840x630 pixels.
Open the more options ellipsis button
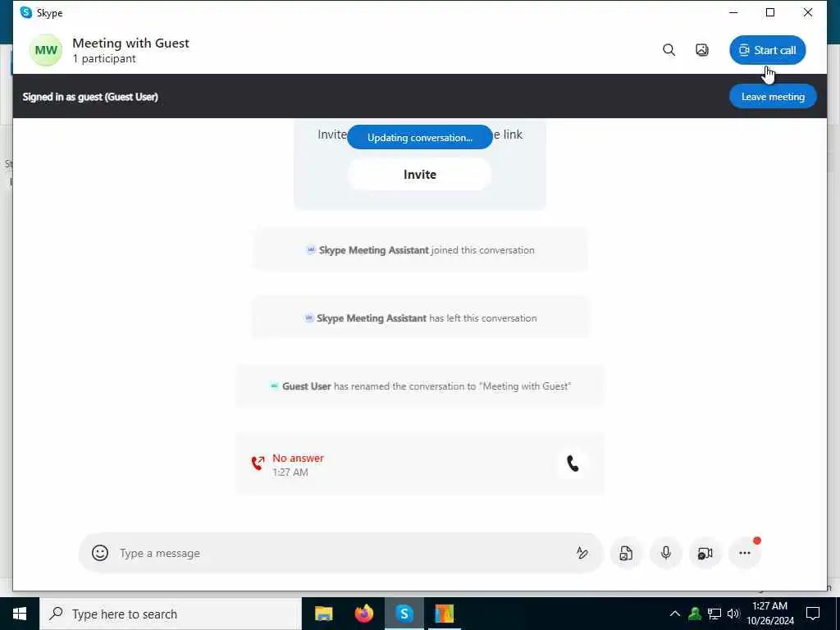[745, 553]
